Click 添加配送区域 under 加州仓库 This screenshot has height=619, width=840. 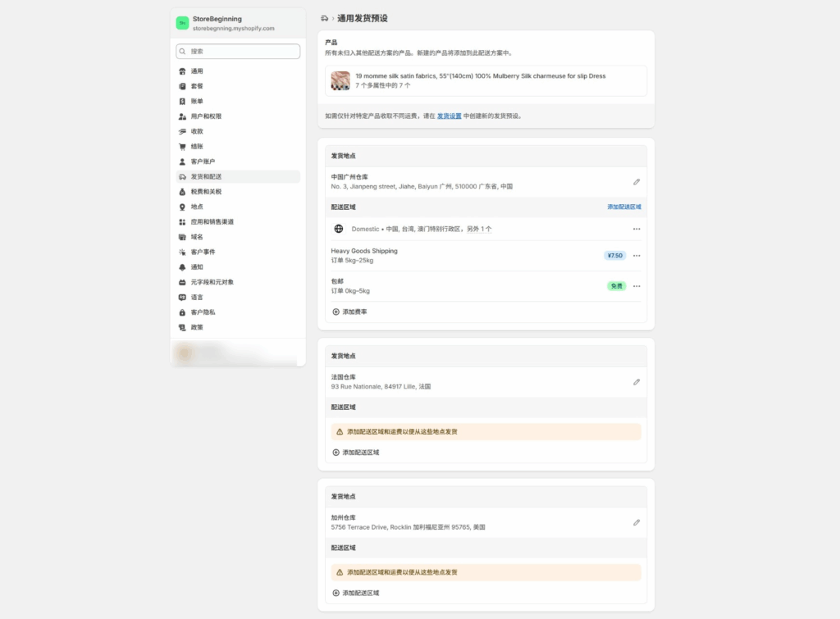coord(360,593)
